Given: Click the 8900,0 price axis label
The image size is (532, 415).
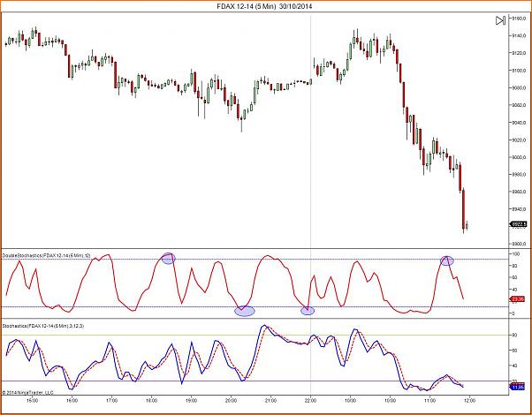Looking at the screenshot, I should [520, 244].
